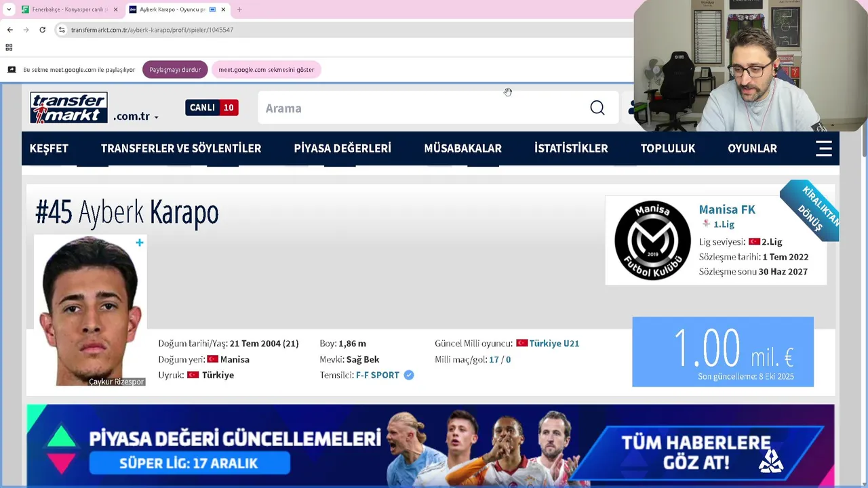This screenshot has width=868, height=488.
Task: Click the browser back arrow
Action: [x=9, y=30]
